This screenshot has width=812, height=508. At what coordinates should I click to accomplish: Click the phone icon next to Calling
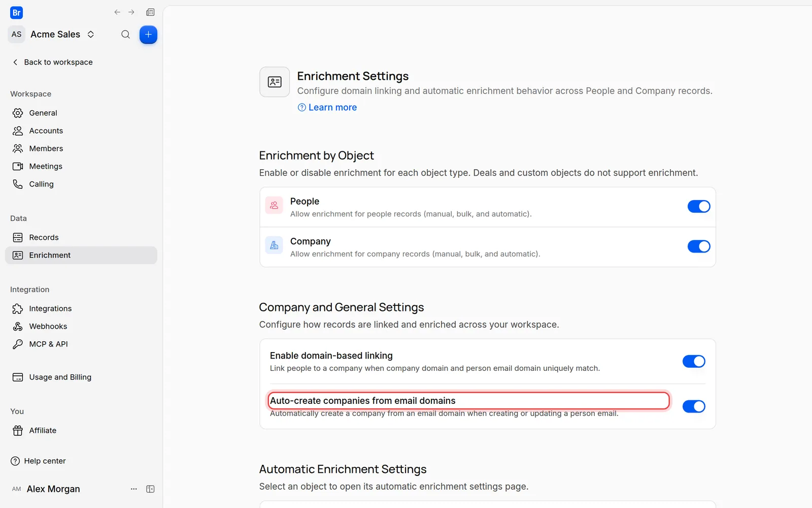[18, 184]
